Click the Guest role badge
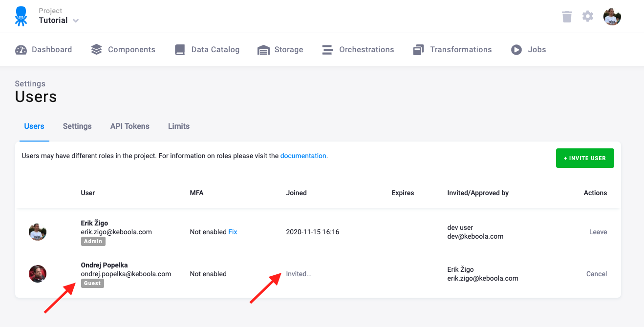644x327 pixels. tap(92, 283)
